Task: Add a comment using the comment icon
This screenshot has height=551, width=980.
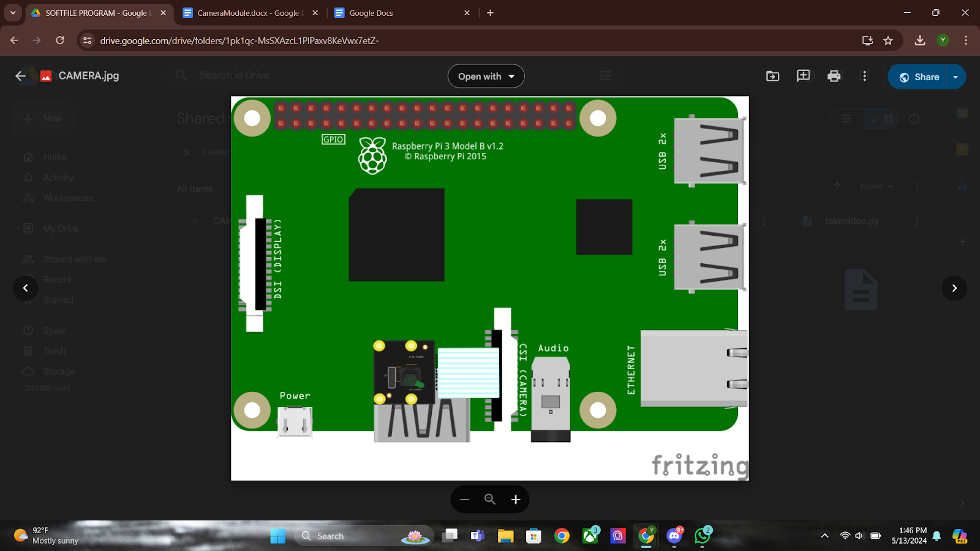Action: tap(803, 76)
